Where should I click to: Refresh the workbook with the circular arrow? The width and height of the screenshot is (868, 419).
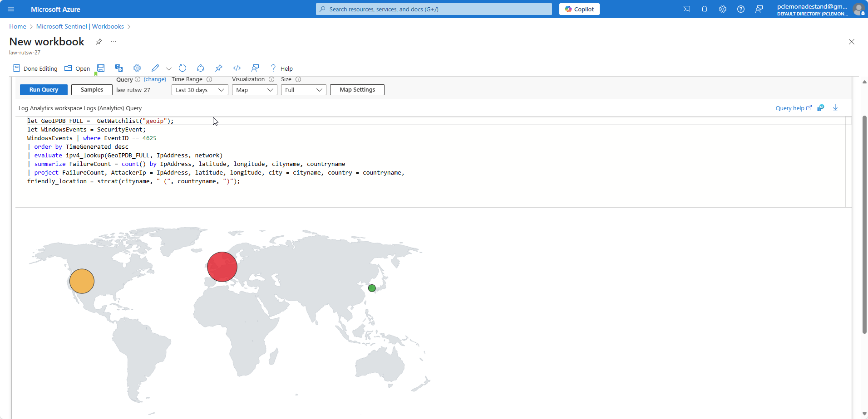coord(182,68)
